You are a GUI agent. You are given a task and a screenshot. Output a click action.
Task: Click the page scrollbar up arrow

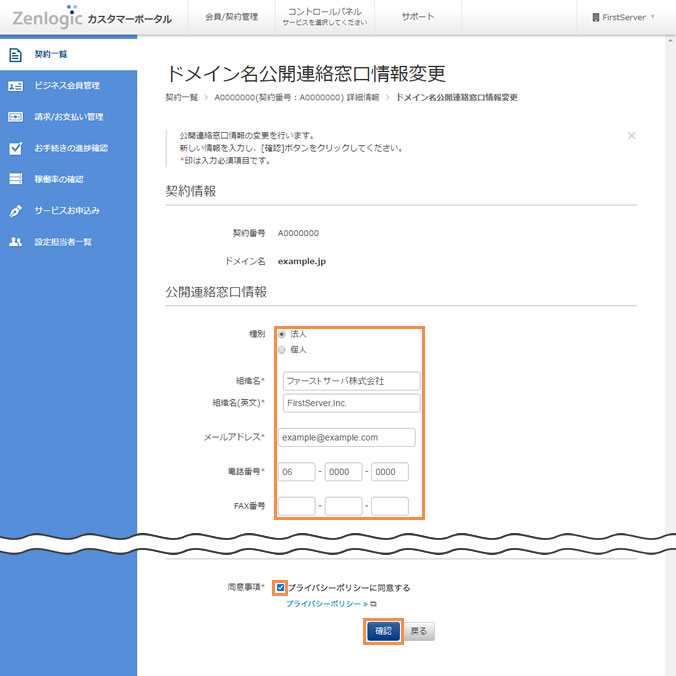pyautogui.click(x=670, y=41)
